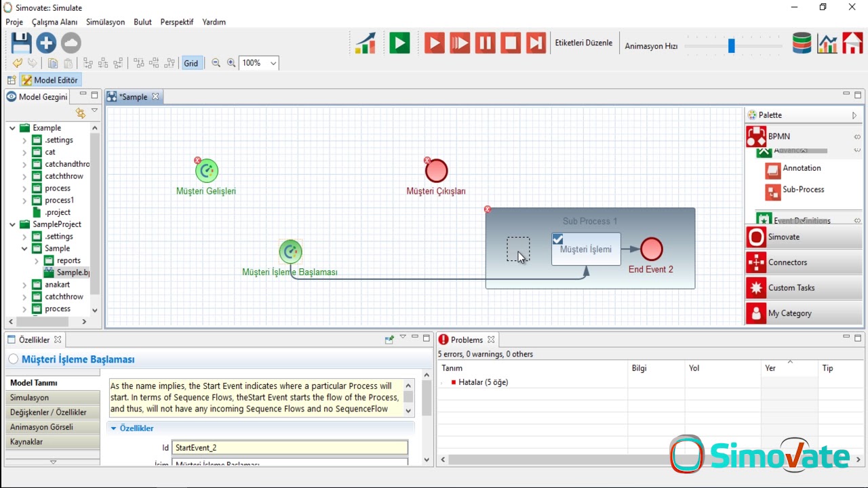Open the Perspektif menu
This screenshot has width=868, height=488.
[x=177, y=22]
